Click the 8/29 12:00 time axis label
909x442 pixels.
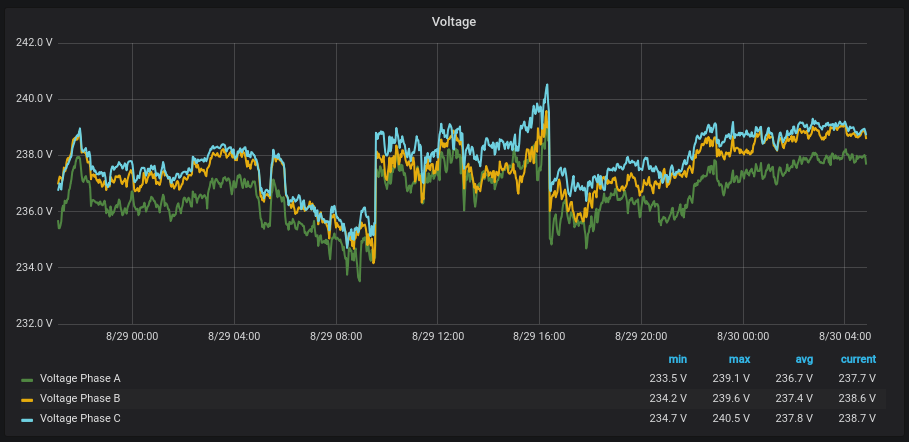438,337
